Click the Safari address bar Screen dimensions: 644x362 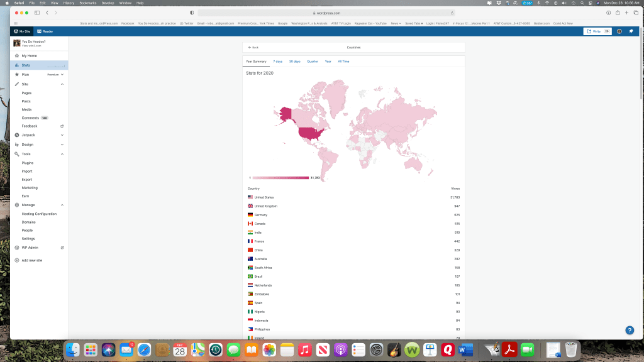326,13
